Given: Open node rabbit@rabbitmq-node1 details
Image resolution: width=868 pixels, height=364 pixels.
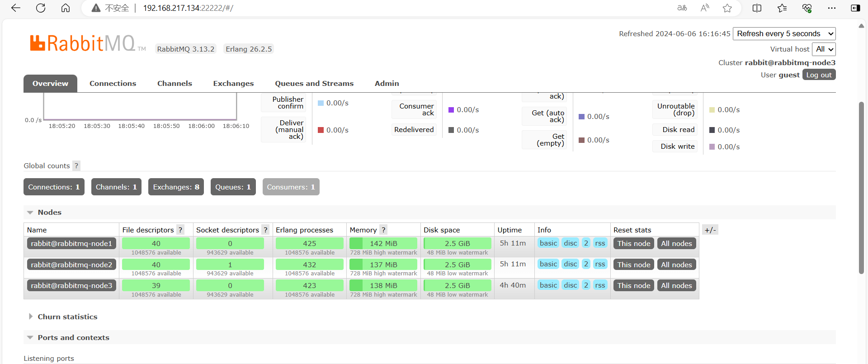Looking at the screenshot, I should [x=71, y=243].
